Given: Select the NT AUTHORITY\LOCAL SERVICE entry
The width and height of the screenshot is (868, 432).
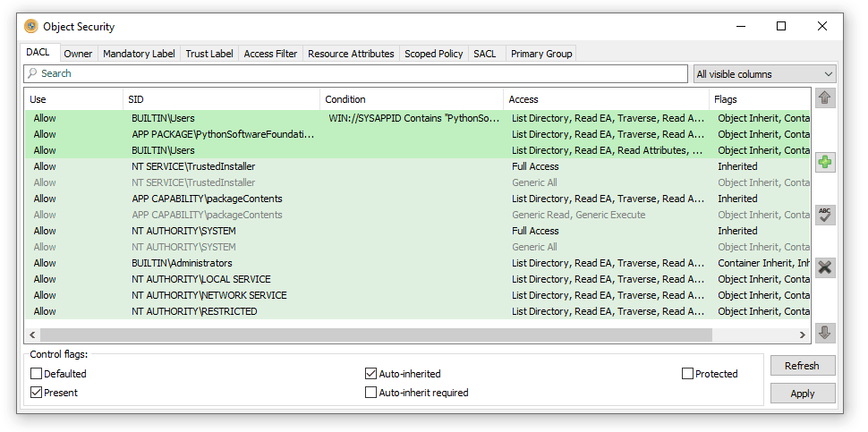Looking at the screenshot, I should [417, 279].
